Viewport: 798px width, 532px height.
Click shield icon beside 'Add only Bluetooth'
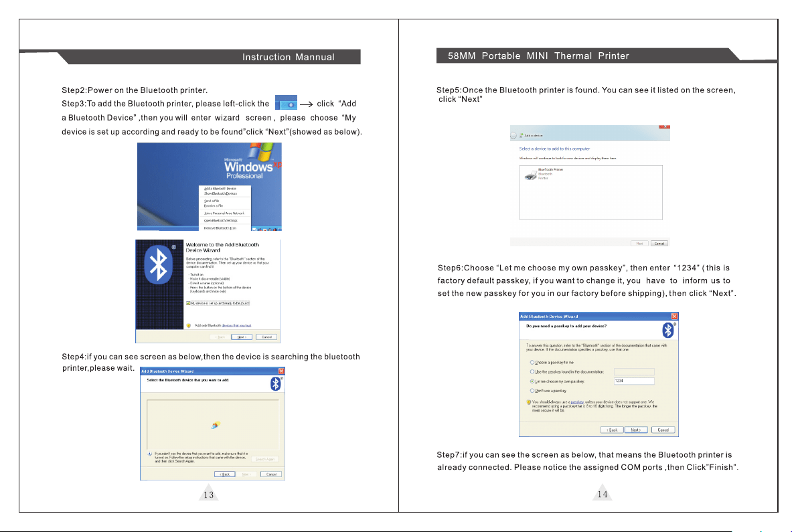189,325
